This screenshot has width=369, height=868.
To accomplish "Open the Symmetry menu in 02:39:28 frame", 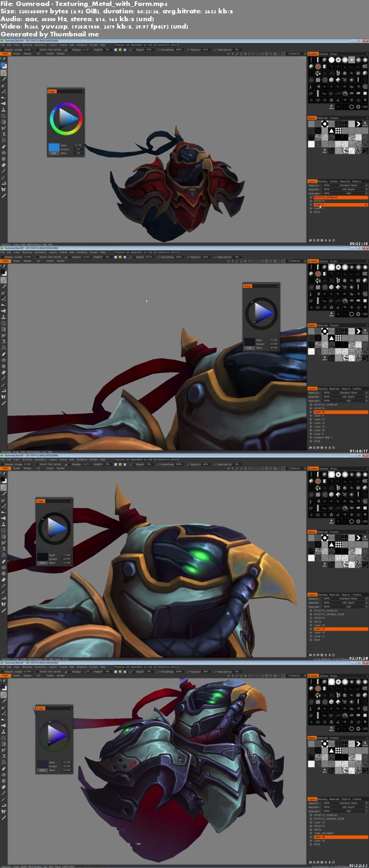I will 41,459.
